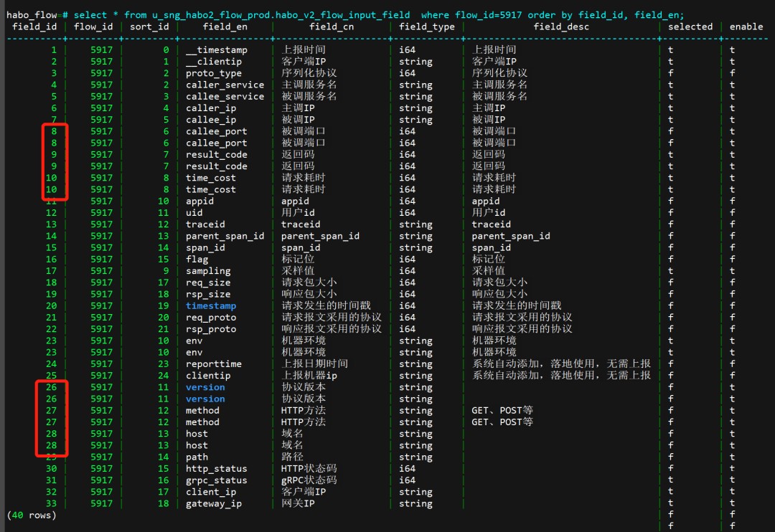Click the __timestamp field name cell
775x532 pixels.
[216, 50]
